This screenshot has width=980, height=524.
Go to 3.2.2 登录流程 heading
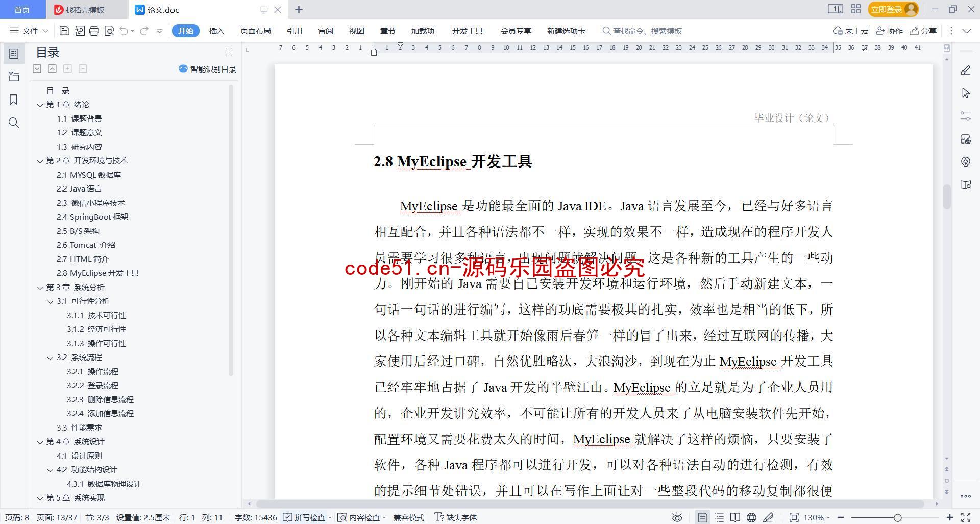click(92, 385)
